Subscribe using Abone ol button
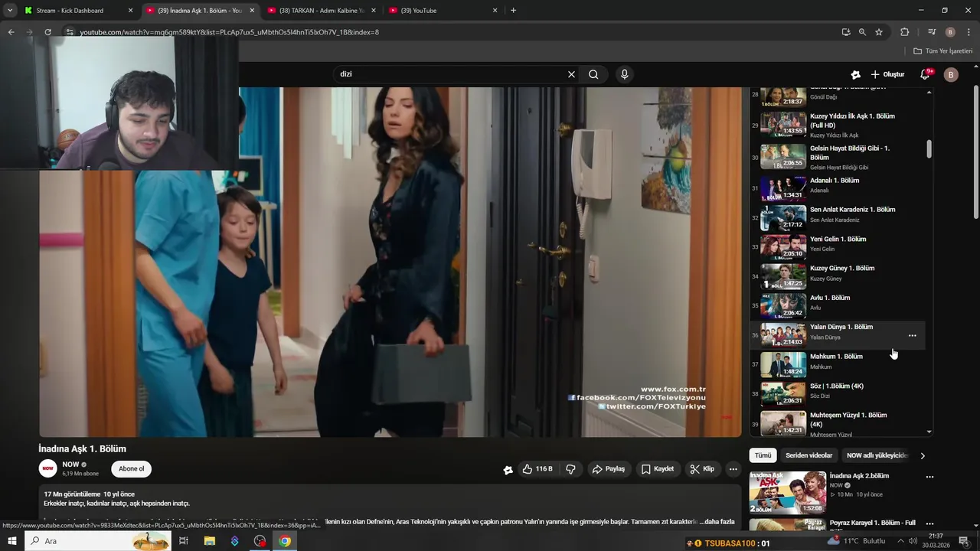980x551 pixels. (131, 469)
